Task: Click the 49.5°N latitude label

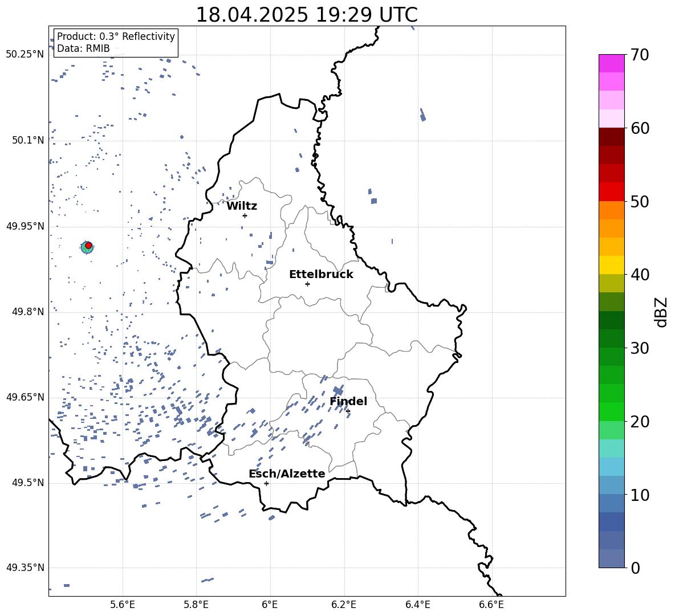Action: tap(29, 483)
